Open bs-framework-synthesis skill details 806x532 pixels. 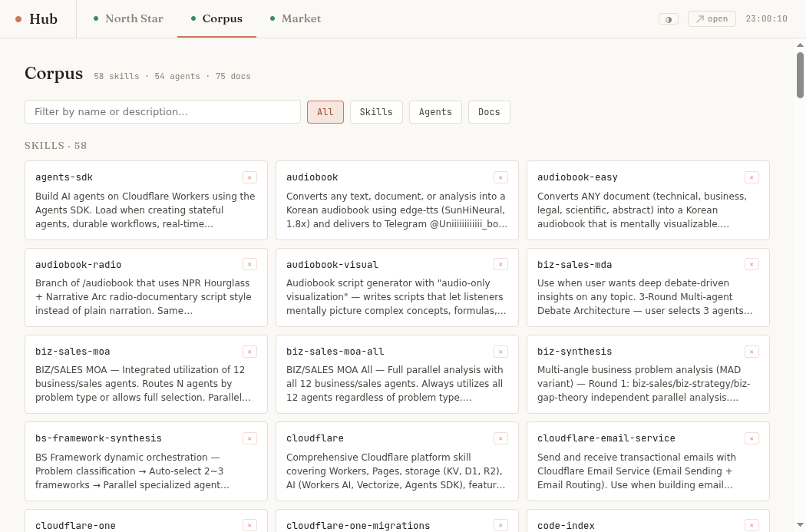146,461
